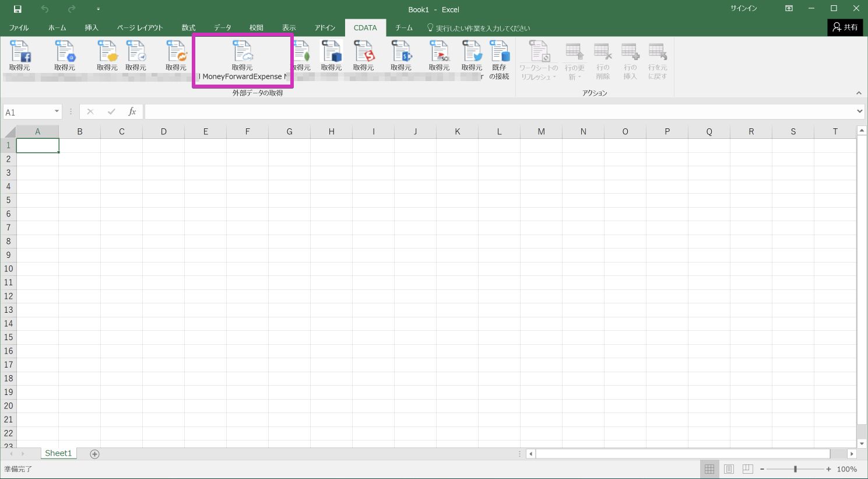This screenshot has height=479, width=868.
Task: Click the SQL data source icon
Action: click(439, 52)
